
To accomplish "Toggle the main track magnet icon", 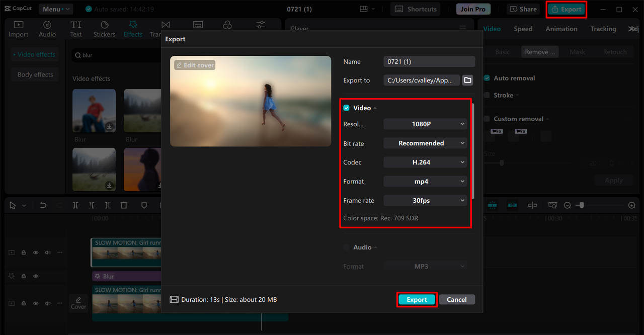I will 492,205.
